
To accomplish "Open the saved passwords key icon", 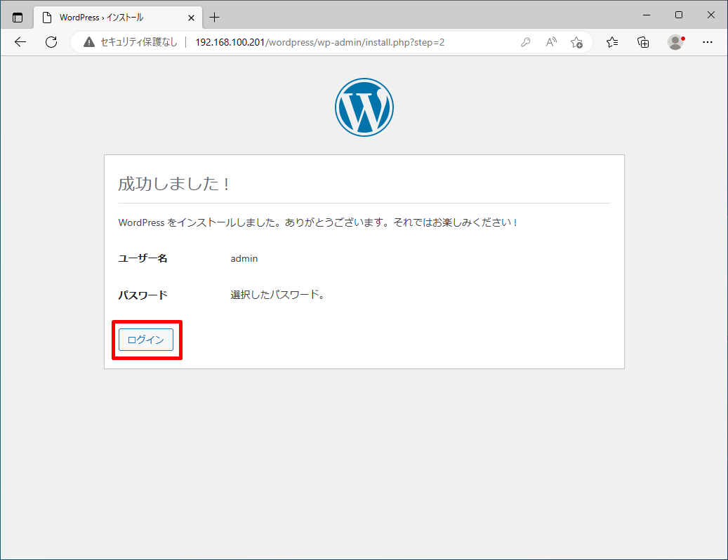I will (x=525, y=42).
